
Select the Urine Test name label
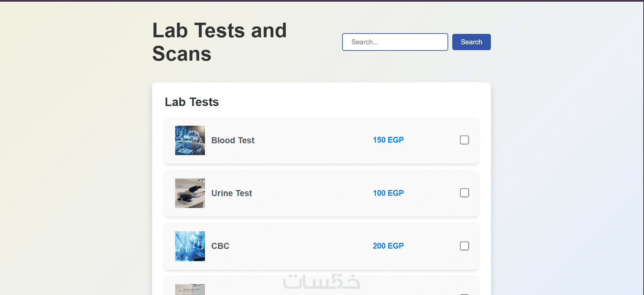232,193
